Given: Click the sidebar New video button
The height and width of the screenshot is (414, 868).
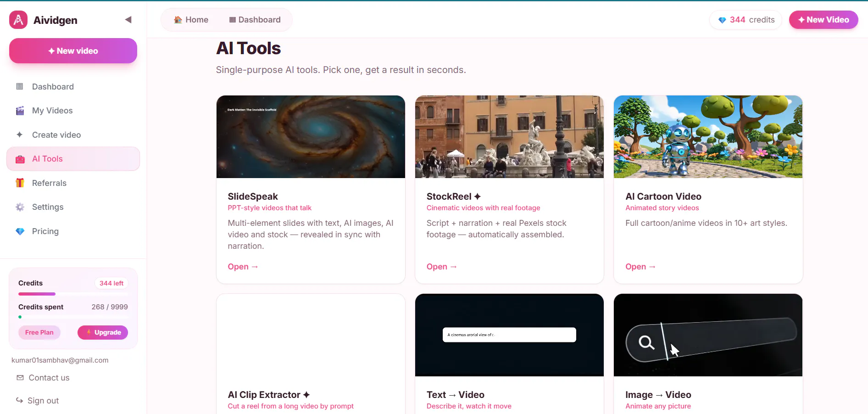Looking at the screenshot, I should 73,51.
